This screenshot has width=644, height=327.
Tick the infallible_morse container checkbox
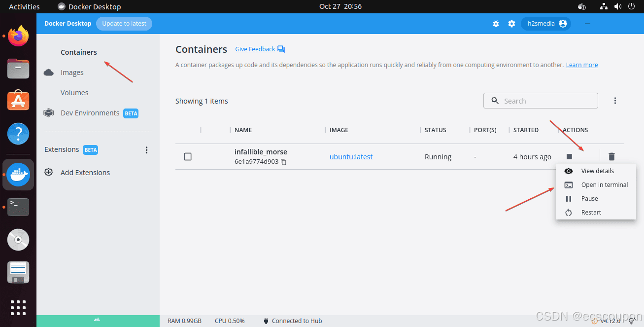(x=188, y=156)
